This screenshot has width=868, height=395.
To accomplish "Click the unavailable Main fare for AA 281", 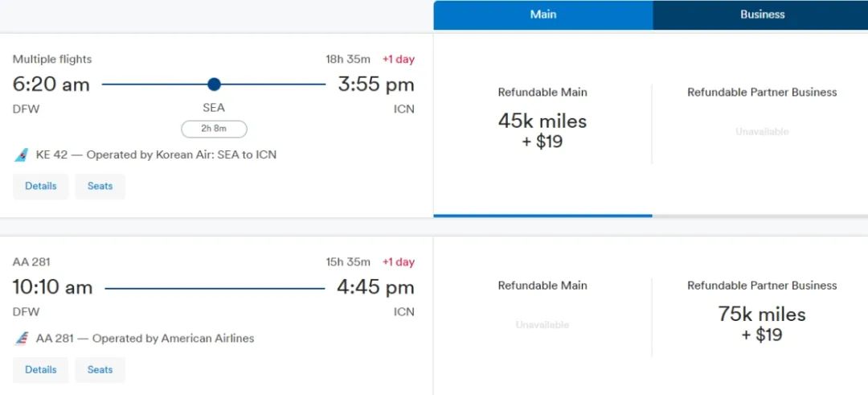I will click(542, 325).
